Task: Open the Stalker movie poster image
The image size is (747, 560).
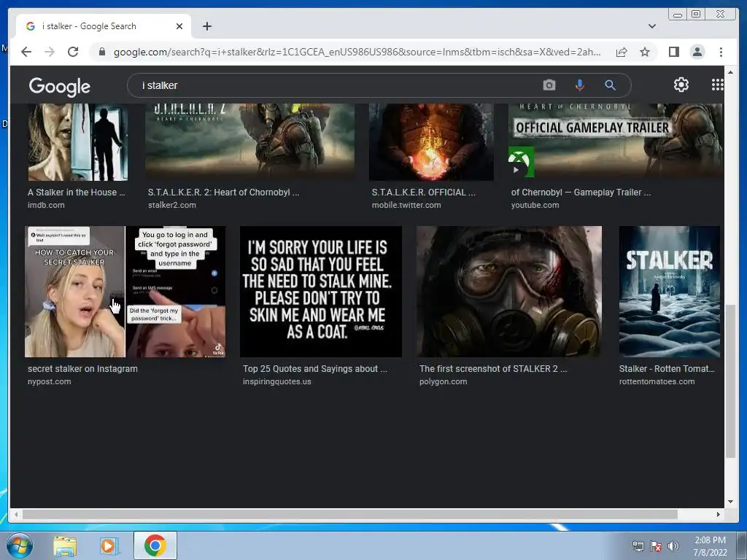Action: tap(670, 292)
